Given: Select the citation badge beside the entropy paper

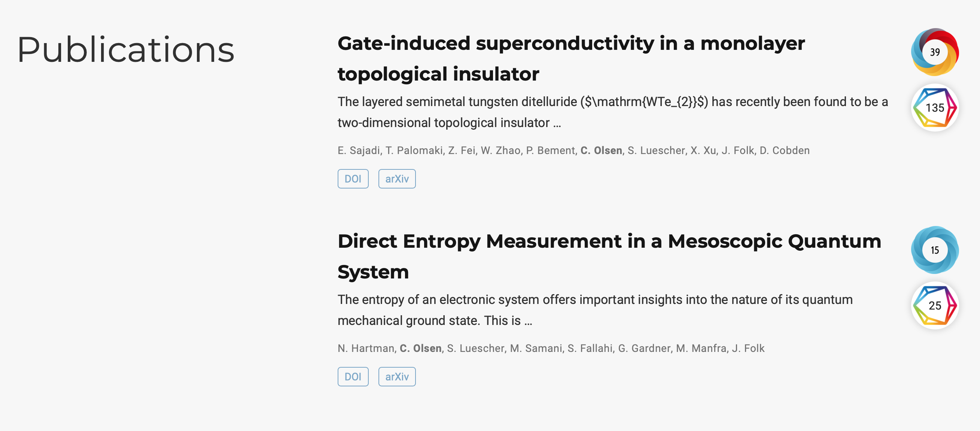Looking at the screenshot, I should click(935, 306).
